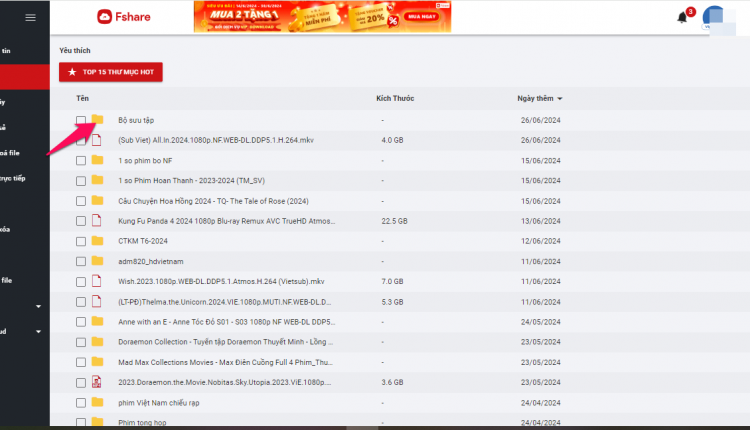The width and height of the screenshot is (750, 430).
Task: Open (Sub Viet) All.In.2024 mkv file name
Action: tap(216, 140)
